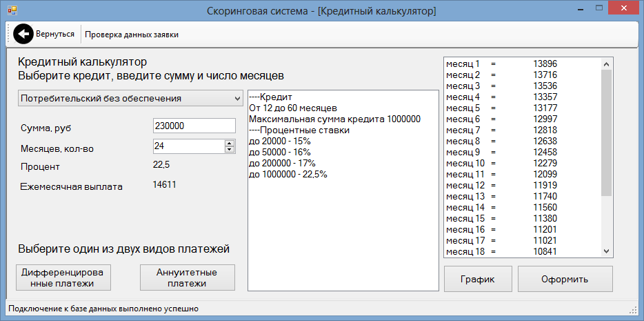Select the месяц 11 = 12099 row
Screen dimensions: 644x321
[523, 174]
